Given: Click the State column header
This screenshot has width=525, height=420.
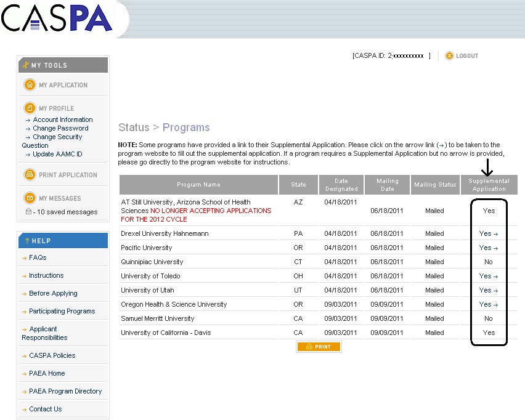Looking at the screenshot, I should [298, 184].
